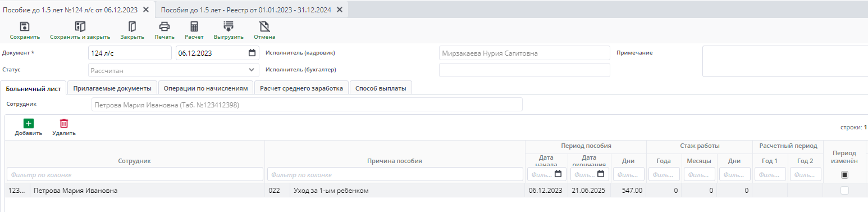Click Сотрудник column filter field
The image size is (868, 212).
135,174
